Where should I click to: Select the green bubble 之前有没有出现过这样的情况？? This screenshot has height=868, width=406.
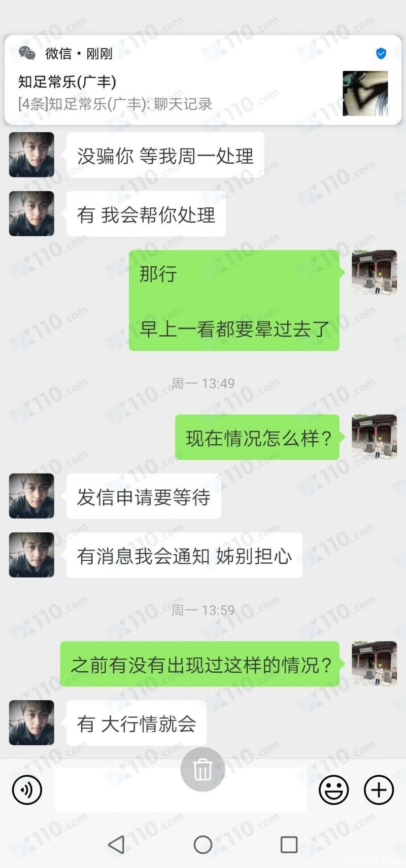200,664
